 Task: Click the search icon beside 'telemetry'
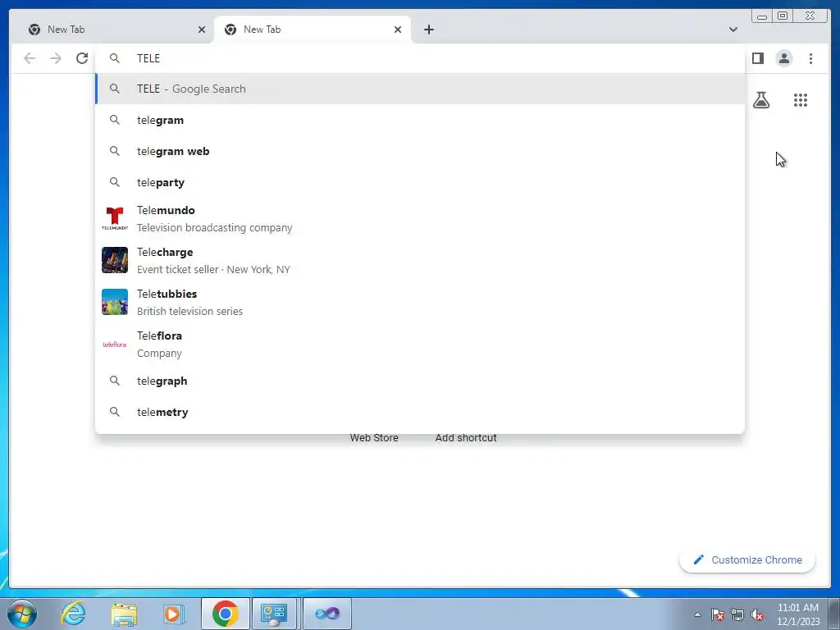[115, 412]
